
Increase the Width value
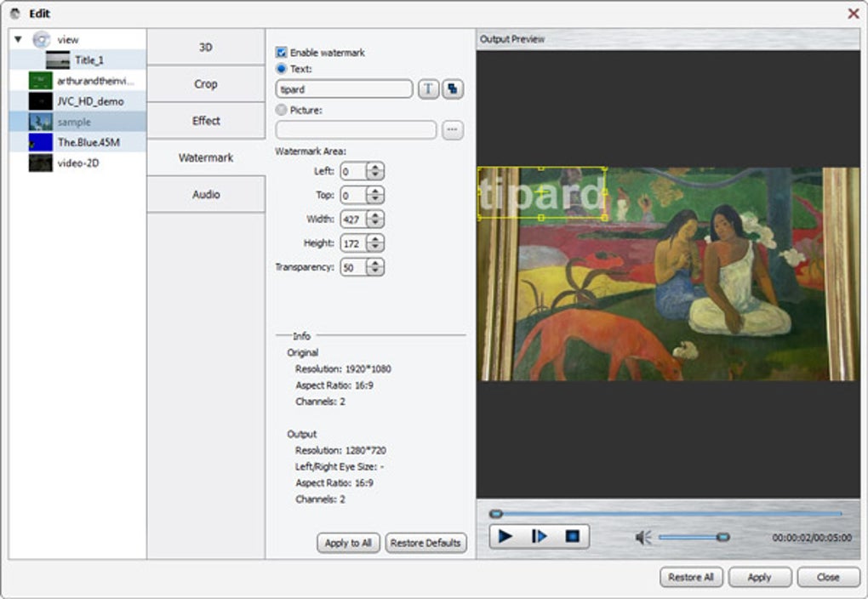tap(375, 214)
